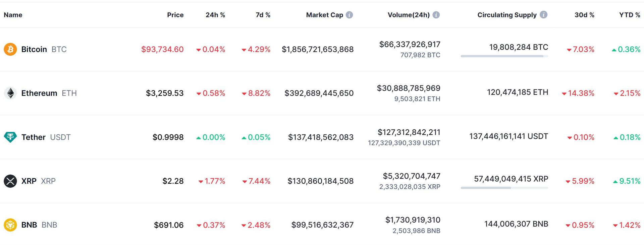Open the Ethereum ETH name link
Image resolution: width=644 pixels, height=245 pixels.
click(39, 93)
